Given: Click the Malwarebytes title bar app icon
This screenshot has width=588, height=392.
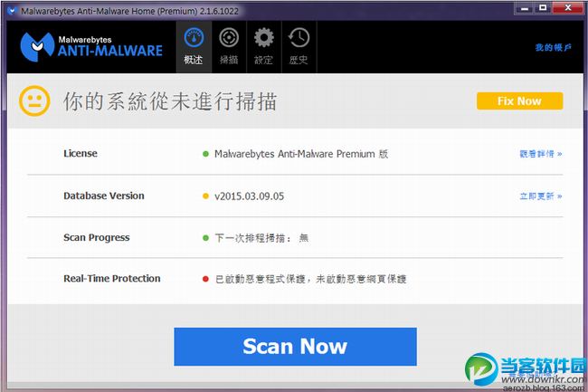Looking at the screenshot, I should [13, 11].
